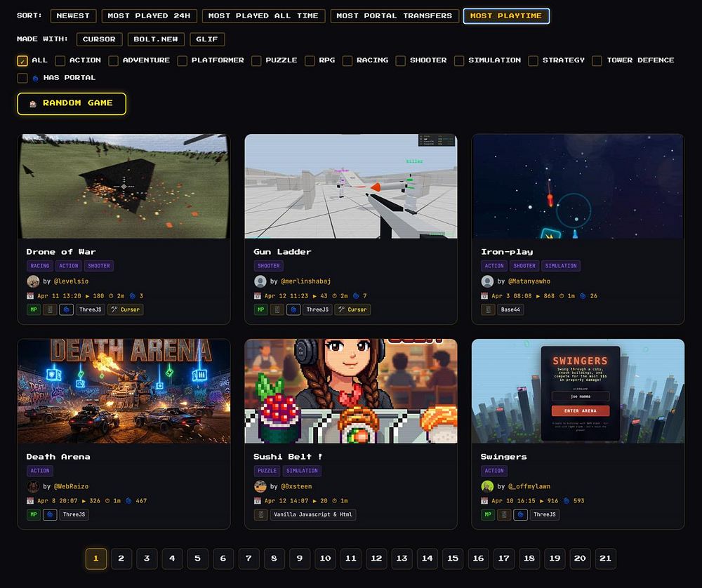The image size is (702, 588).
Task: Jump to last page 21
Action: [605, 559]
